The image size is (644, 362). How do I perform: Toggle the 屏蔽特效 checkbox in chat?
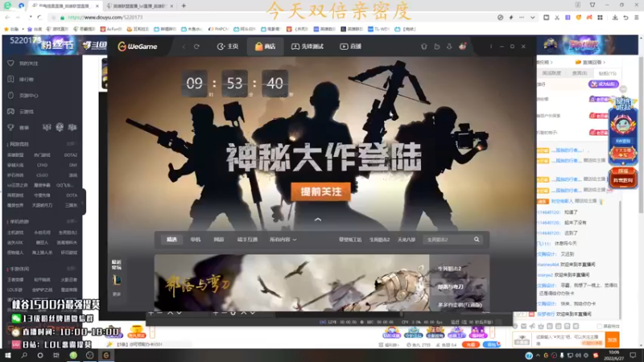[600, 327]
